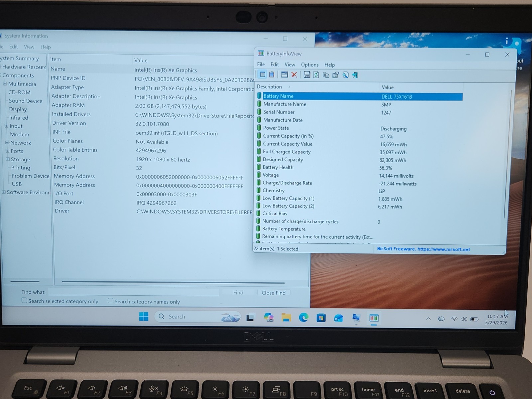Select Display in the Components tree
Screen dimensions: 532x399
pos(18,109)
